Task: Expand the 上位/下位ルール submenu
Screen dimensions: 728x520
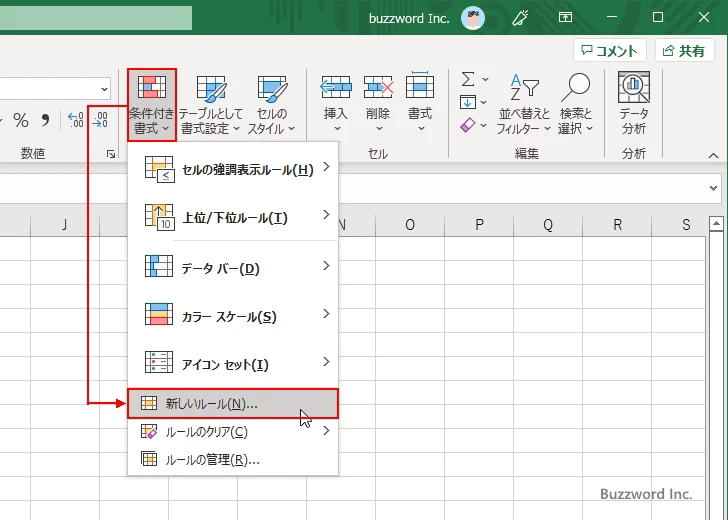Action: click(236, 217)
